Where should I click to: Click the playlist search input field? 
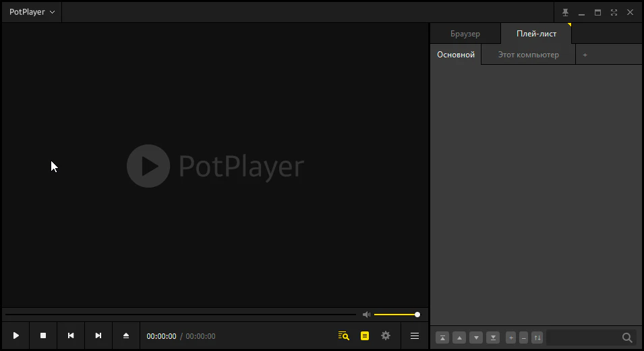tap(583, 337)
